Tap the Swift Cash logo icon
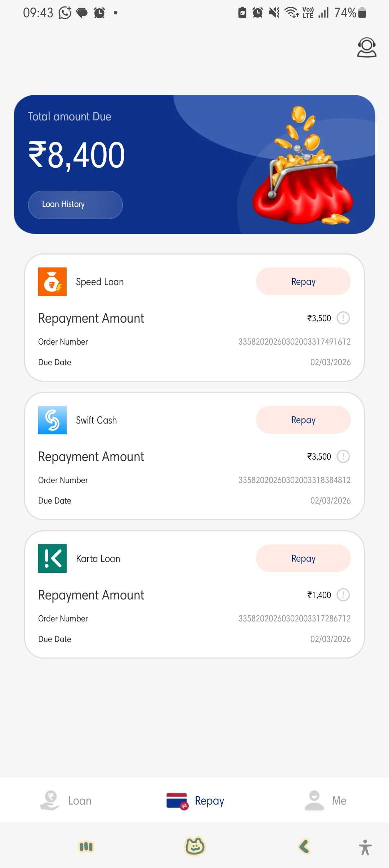Screen dimensions: 389x868 coord(53,420)
